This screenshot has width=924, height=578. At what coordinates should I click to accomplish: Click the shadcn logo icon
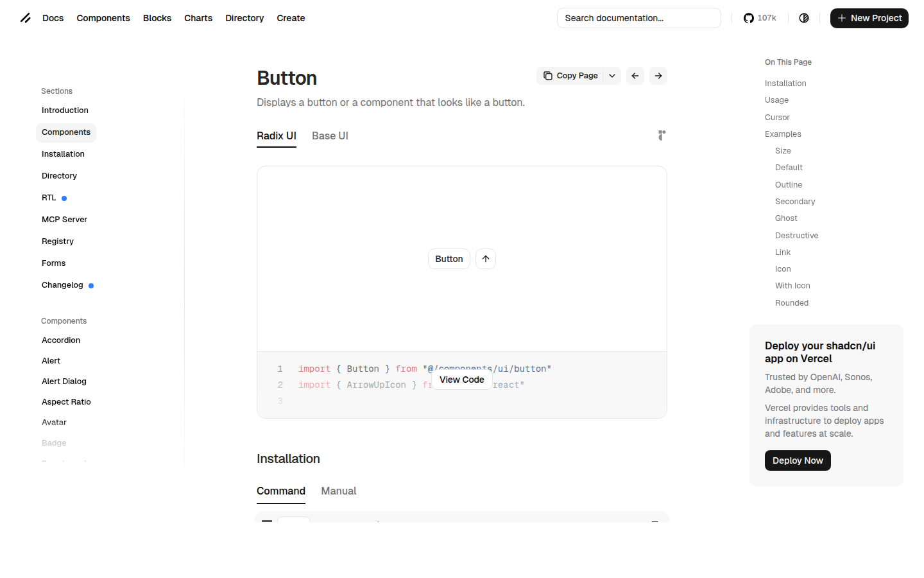tap(26, 18)
